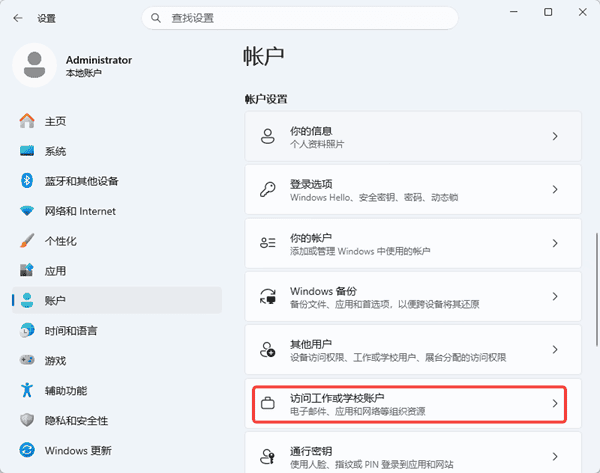
Task: Click the 帐户设置 section heading
Action: tap(266, 99)
